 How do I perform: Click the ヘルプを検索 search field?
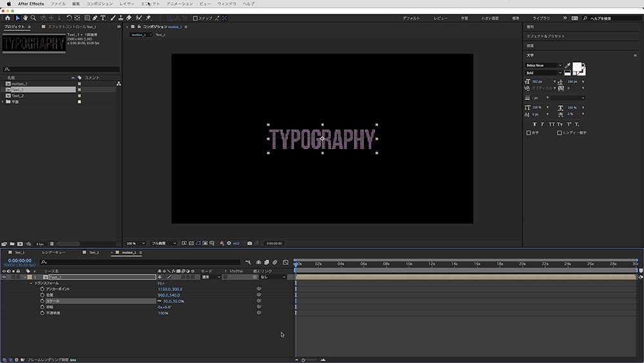610,18
